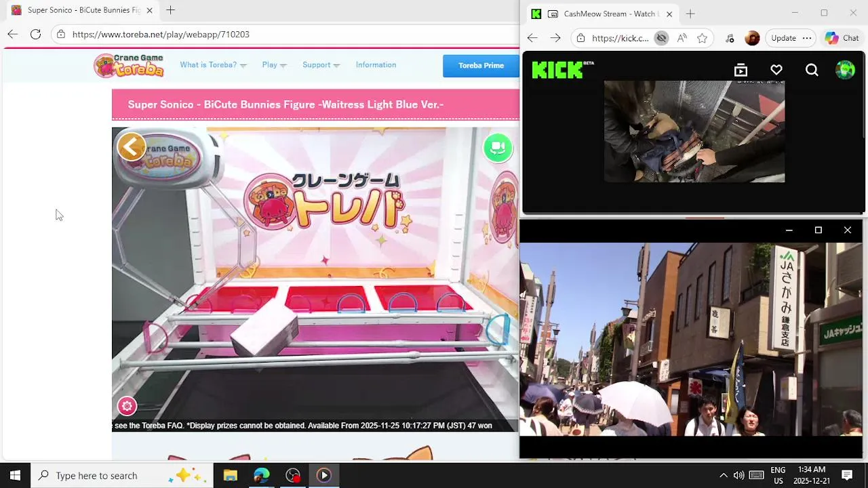Image resolution: width=868 pixels, height=488 pixels.
Task: Open the Information menu item
Action: point(376,65)
